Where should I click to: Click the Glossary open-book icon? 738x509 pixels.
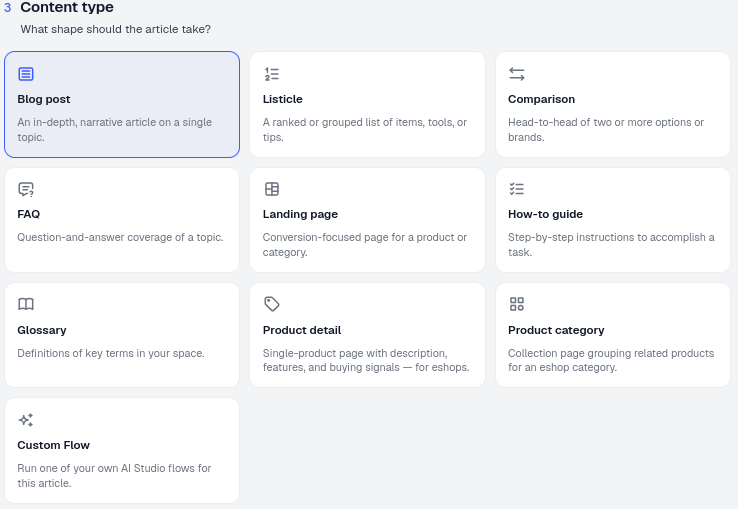[x=26, y=304]
